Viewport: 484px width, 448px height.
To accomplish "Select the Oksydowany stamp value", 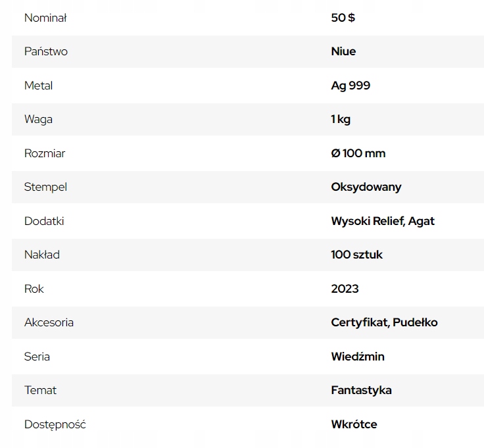I will tap(366, 187).
